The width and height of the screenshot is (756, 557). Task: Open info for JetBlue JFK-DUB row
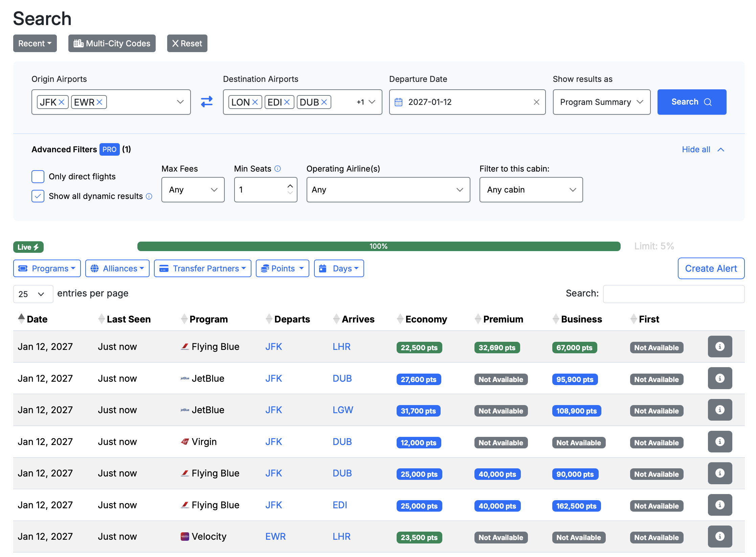[x=720, y=378]
